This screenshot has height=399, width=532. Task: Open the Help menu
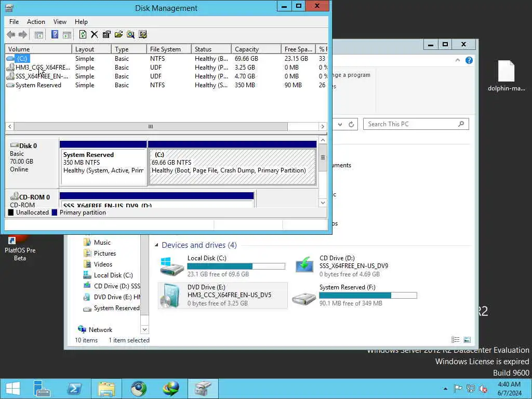[x=81, y=22]
